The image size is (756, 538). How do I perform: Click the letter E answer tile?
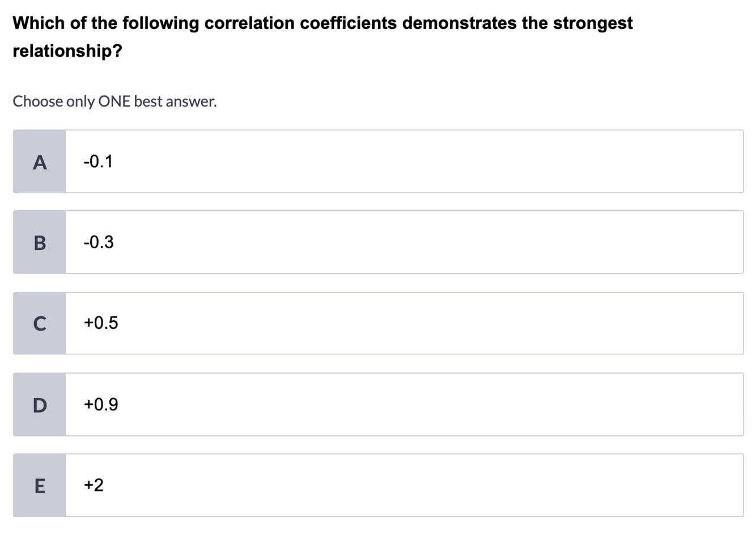pos(39,486)
